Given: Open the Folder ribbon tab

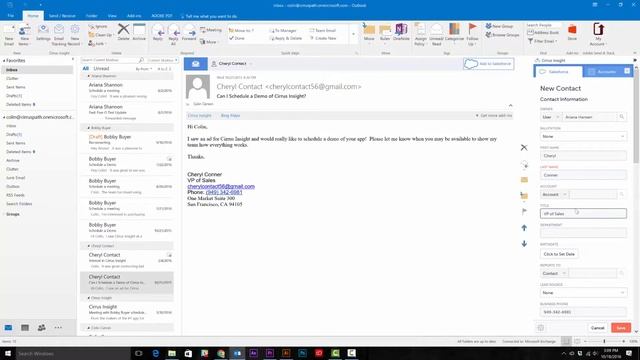Looking at the screenshot, I should (x=91, y=16).
